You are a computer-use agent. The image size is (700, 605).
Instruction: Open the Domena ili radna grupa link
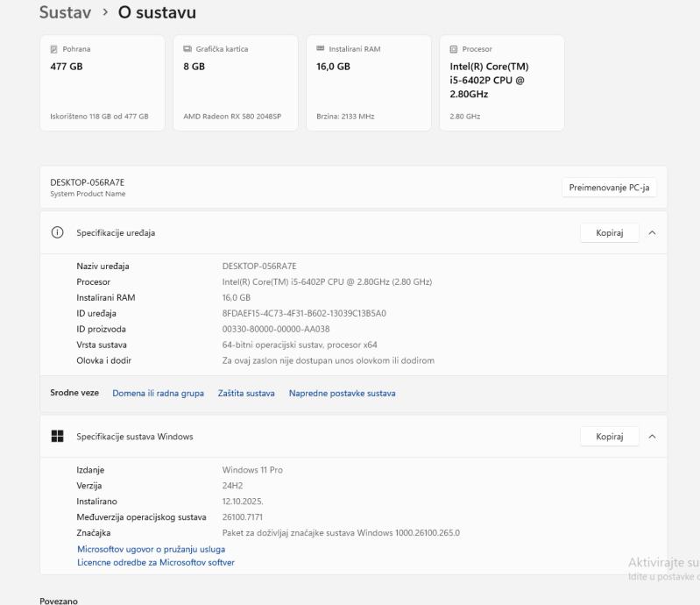(158, 394)
